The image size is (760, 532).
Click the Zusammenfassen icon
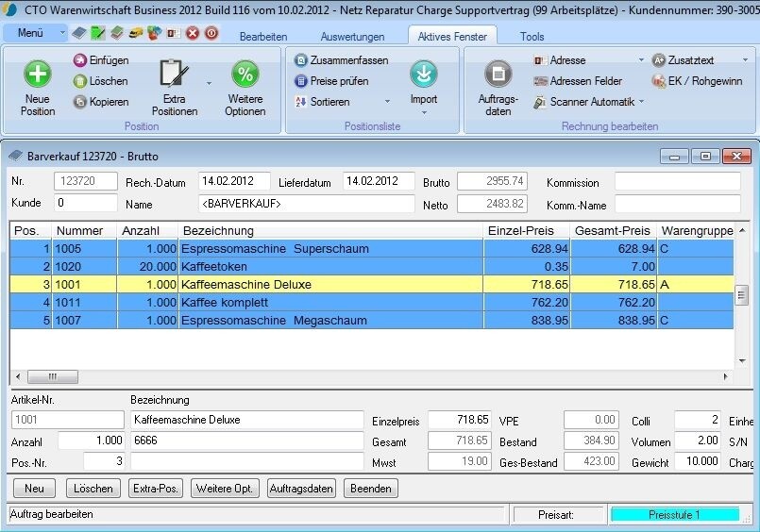point(301,60)
